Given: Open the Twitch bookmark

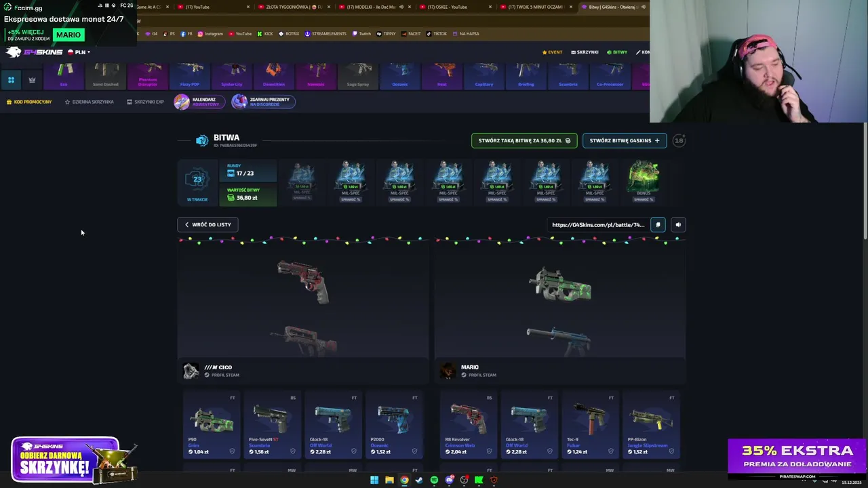Looking at the screenshot, I should [x=361, y=34].
